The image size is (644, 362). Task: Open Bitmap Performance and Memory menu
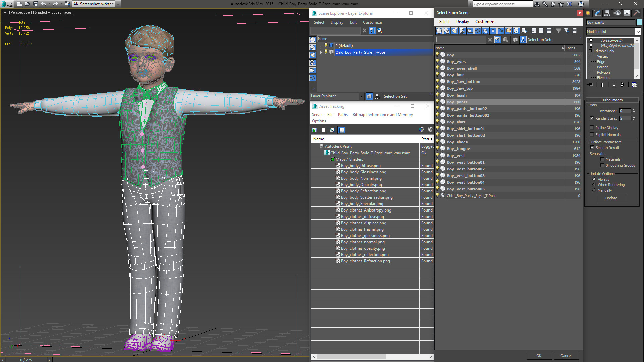coord(382,115)
